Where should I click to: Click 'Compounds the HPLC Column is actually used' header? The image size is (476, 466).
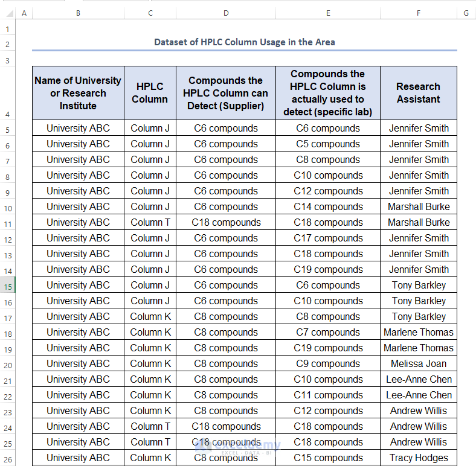click(x=328, y=93)
